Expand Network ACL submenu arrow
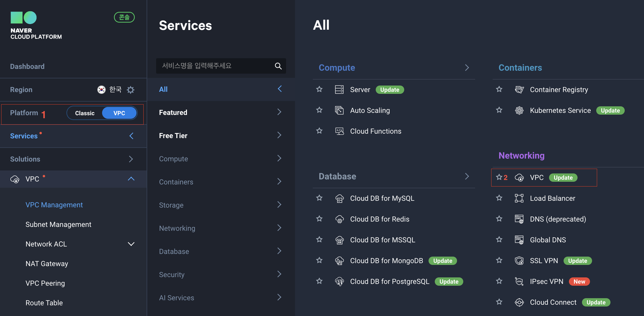The width and height of the screenshot is (644, 316). pyautogui.click(x=131, y=244)
